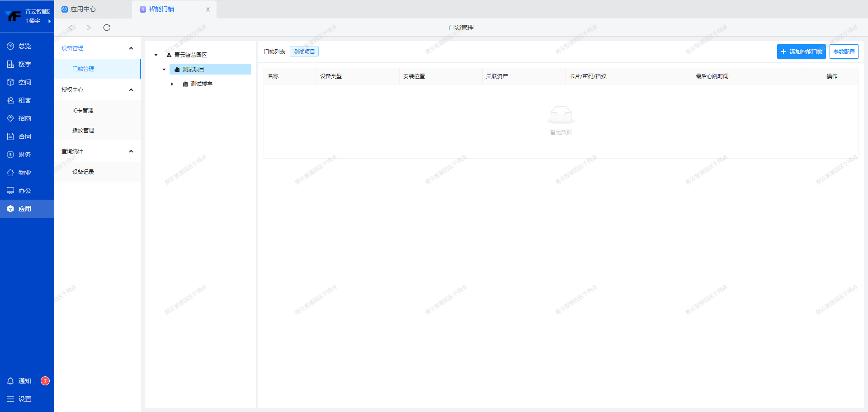Viewport: 868px width, 412px height.
Task: Open the 总览 overview sidebar icon
Action: click(10, 46)
